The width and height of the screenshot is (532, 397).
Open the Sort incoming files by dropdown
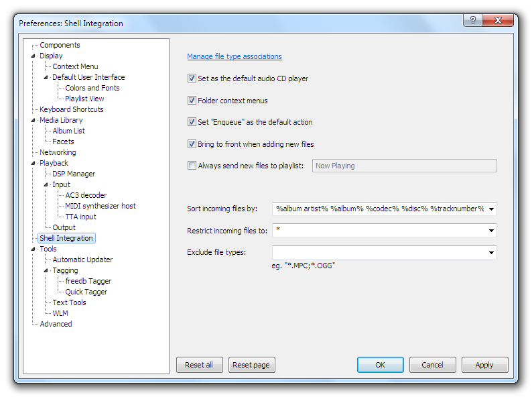click(x=492, y=209)
